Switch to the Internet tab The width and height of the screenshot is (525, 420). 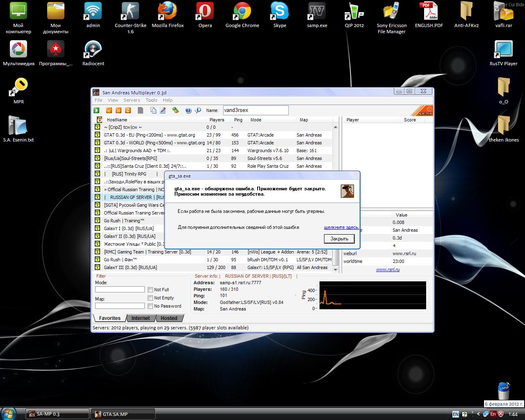pyautogui.click(x=140, y=318)
